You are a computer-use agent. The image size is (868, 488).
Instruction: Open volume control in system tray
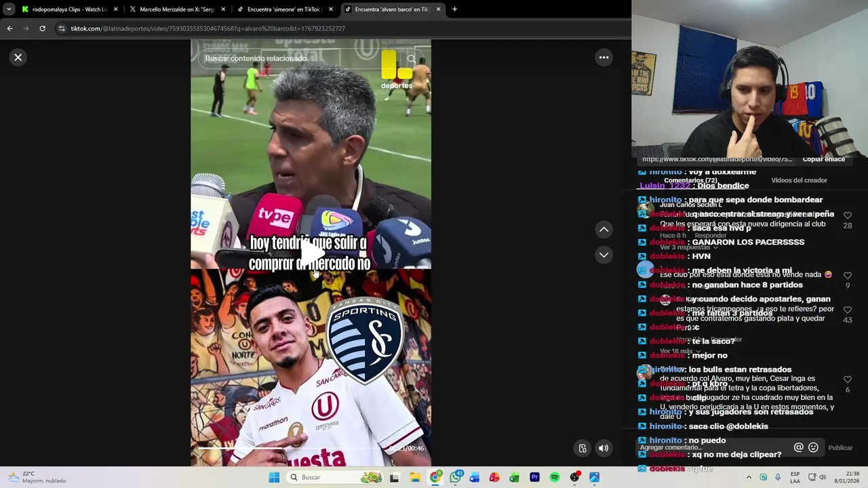tap(823, 477)
